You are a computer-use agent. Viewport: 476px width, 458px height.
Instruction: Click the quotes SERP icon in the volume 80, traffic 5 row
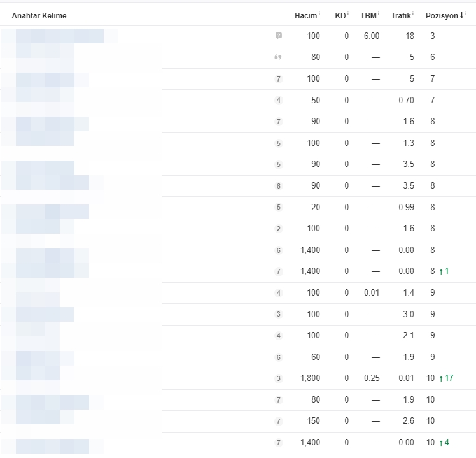pyautogui.click(x=277, y=57)
